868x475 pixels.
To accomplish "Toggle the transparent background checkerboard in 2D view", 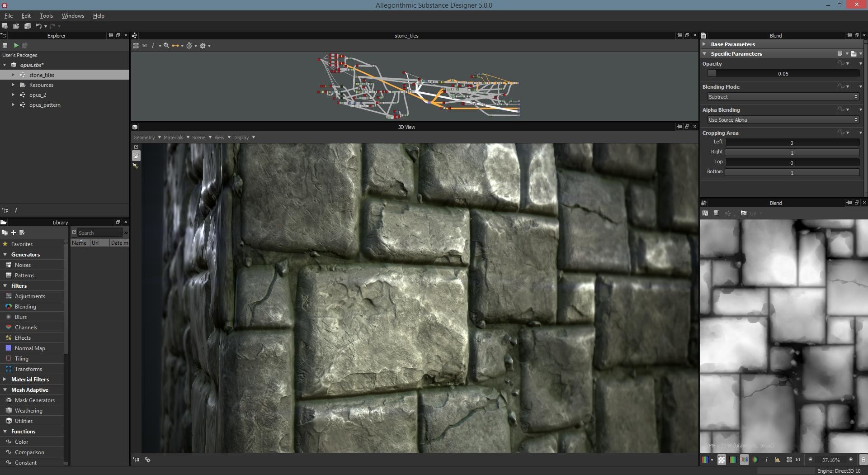I will point(722,460).
